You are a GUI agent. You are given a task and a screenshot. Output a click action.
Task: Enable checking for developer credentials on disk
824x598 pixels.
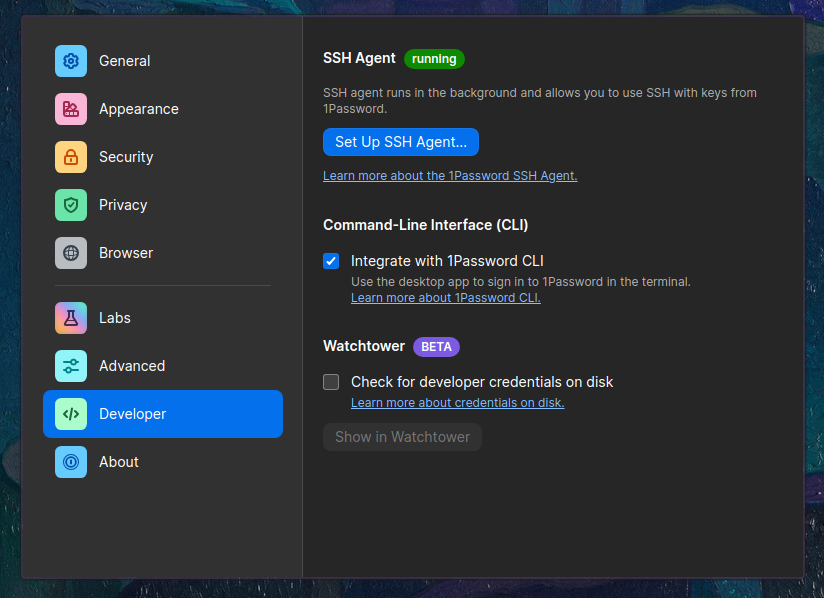tap(331, 382)
